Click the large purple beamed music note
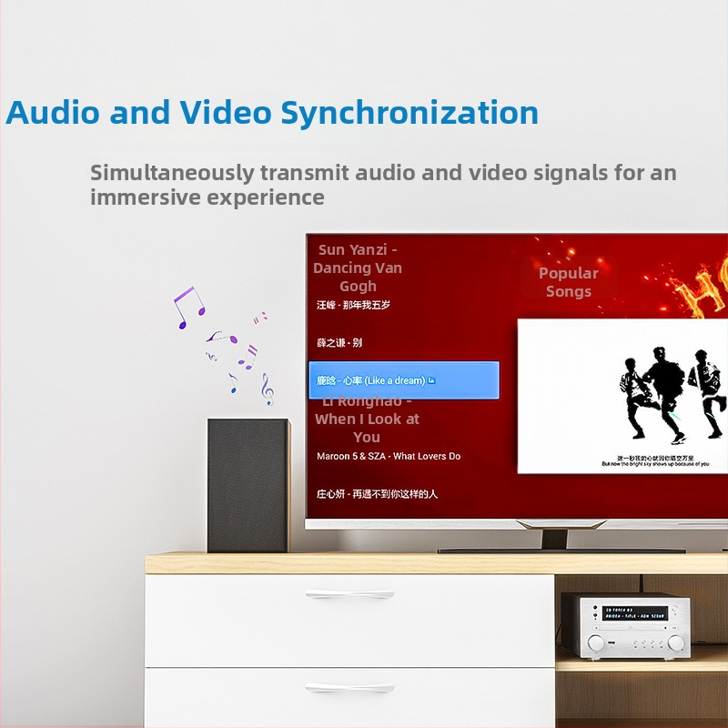The width and height of the screenshot is (728, 728). pyautogui.click(x=186, y=307)
